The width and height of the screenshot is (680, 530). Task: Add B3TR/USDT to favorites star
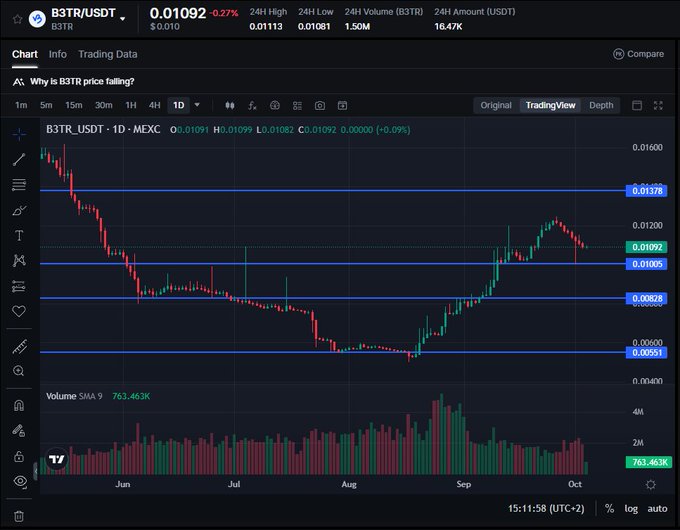point(17,19)
